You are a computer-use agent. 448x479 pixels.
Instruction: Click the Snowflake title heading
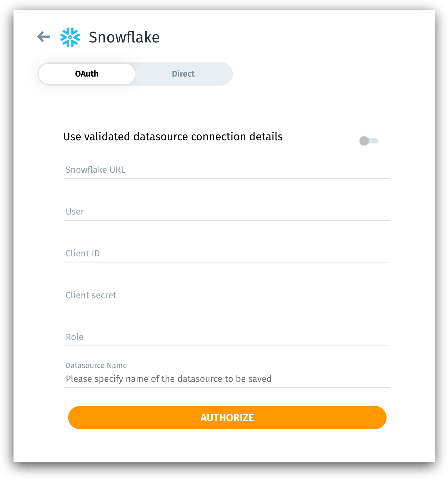(x=124, y=37)
